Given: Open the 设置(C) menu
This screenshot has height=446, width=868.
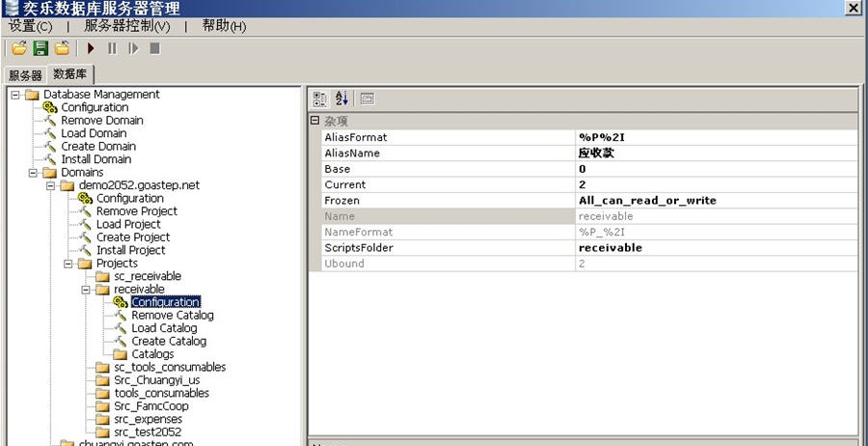Looking at the screenshot, I should [x=31, y=26].
